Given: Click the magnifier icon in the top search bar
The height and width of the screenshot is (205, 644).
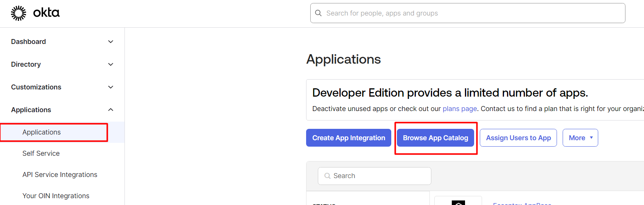Looking at the screenshot, I should click(319, 13).
